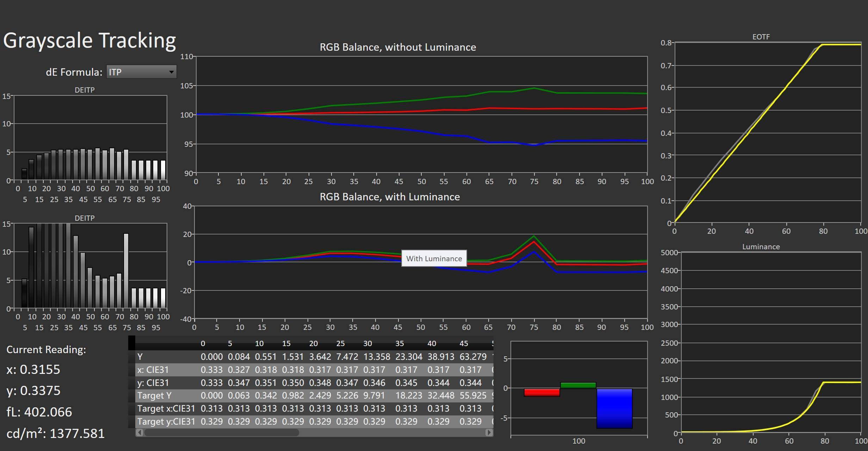Select the 45 column header in table
Image resolution: width=868 pixels, height=451 pixels.
464,343
